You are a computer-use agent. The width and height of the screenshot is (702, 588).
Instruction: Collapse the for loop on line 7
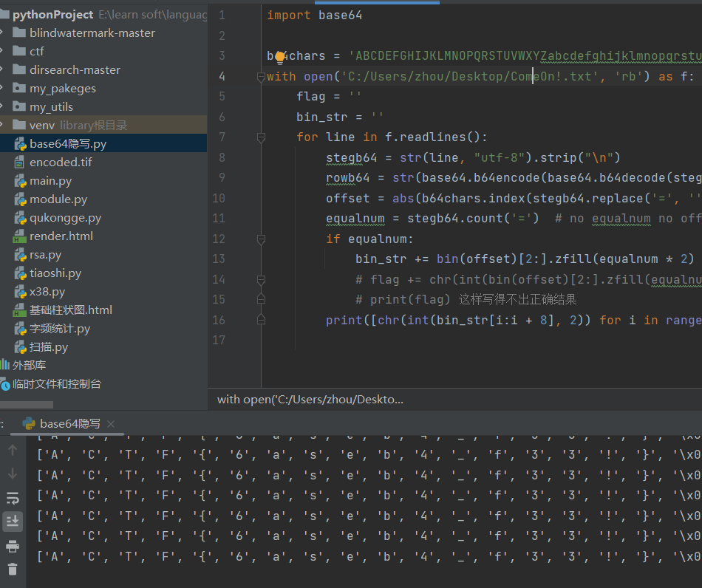(x=262, y=137)
